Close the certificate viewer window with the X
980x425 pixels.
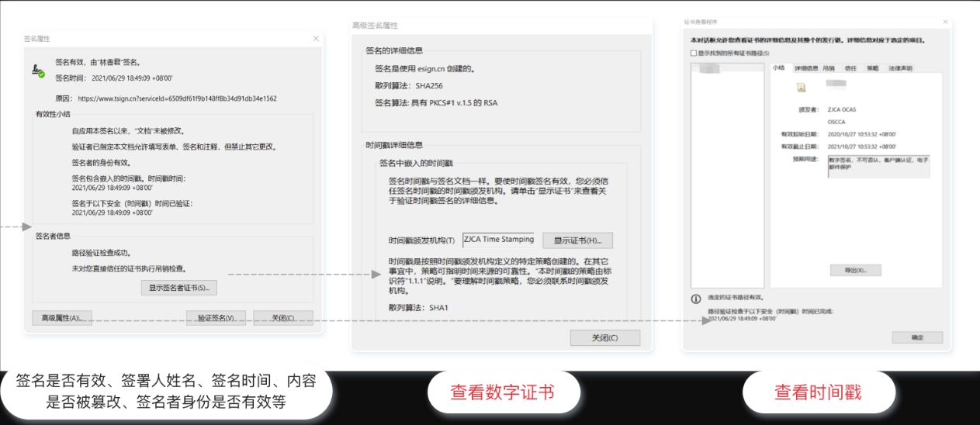pos(945,22)
